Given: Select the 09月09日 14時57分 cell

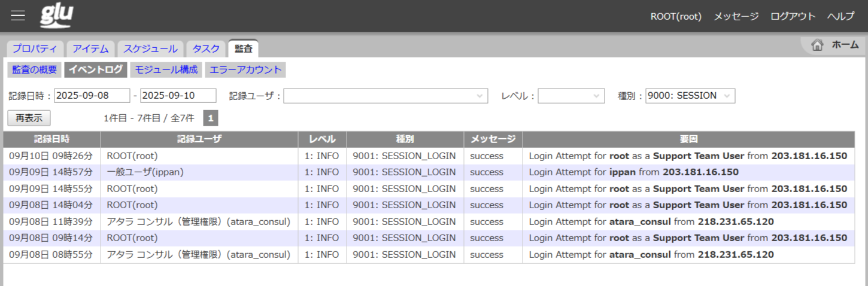Looking at the screenshot, I should 51,172.
